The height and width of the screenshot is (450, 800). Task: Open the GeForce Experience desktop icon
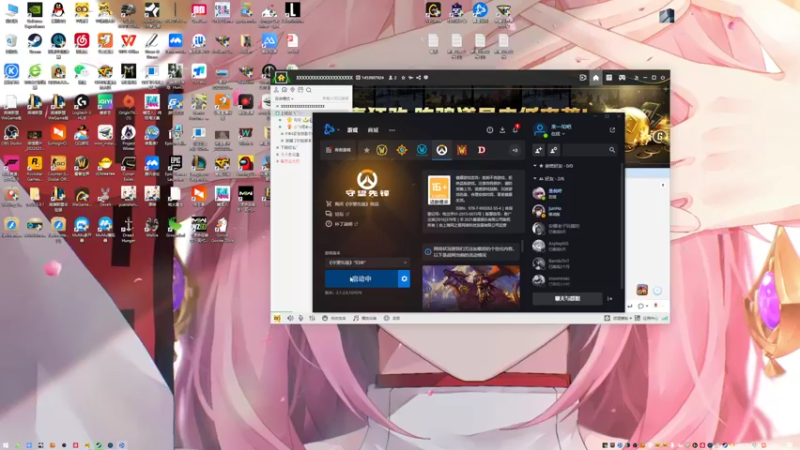click(35, 13)
